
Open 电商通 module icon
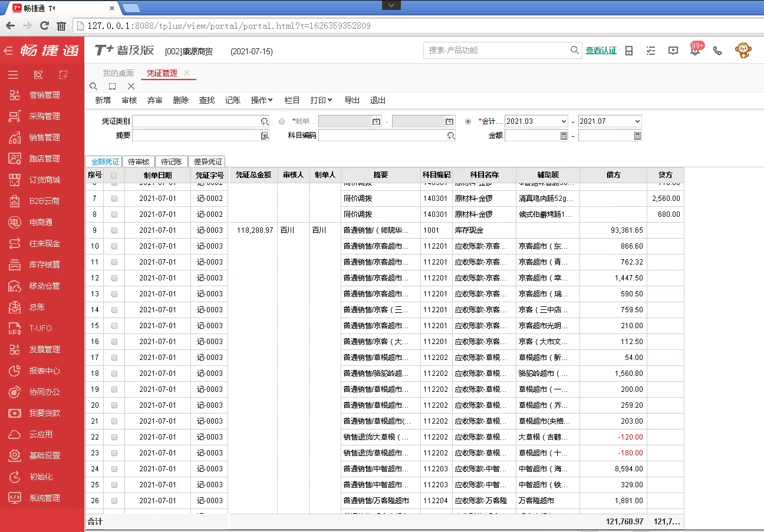pos(15,222)
